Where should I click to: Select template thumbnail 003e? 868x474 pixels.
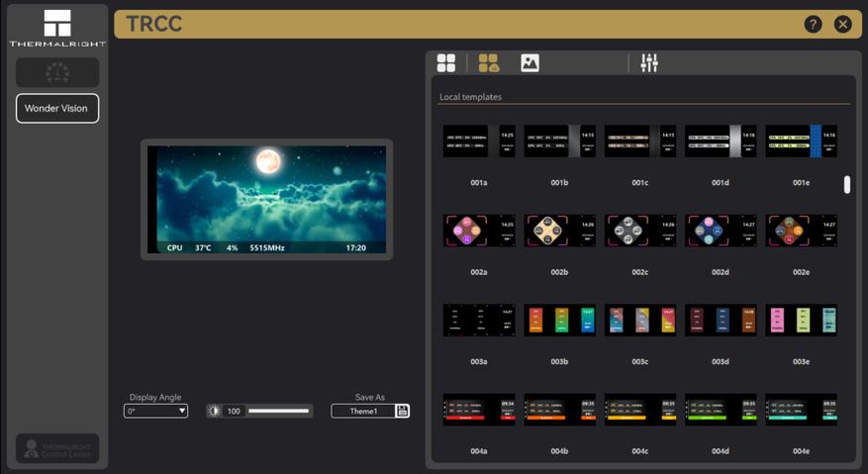coord(801,320)
